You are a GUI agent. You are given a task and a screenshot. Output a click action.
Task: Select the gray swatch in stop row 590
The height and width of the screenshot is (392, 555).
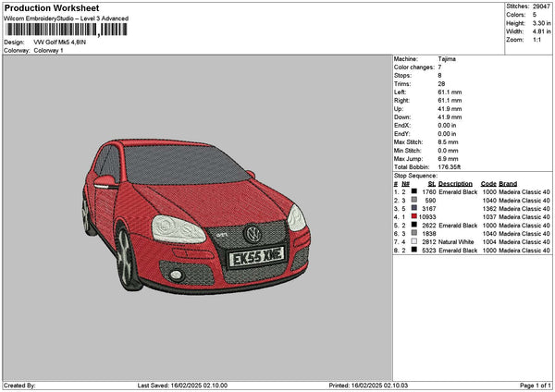414,200
